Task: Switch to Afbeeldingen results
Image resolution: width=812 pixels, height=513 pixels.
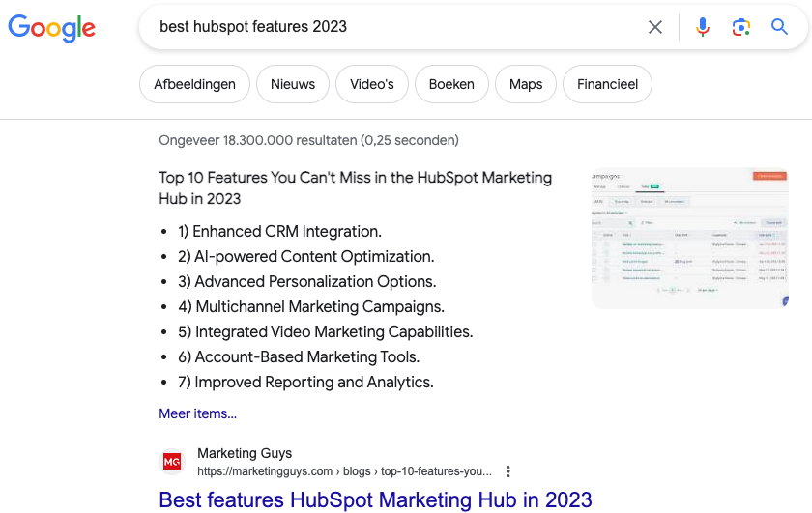Action: click(x=194, y=84)
